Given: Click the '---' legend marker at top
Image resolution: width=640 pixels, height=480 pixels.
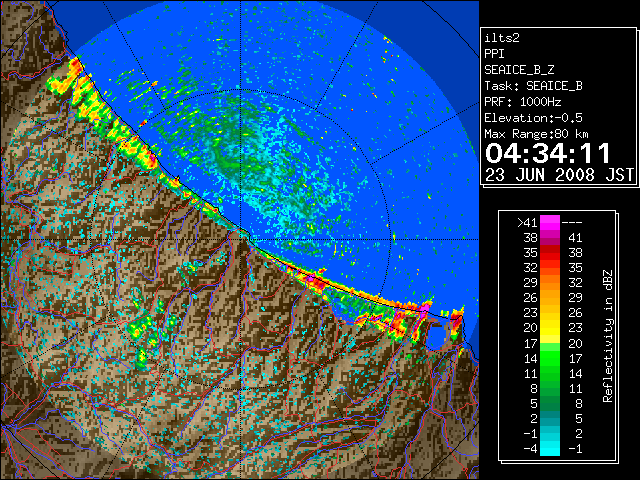Looking at the screenshot, I should click(572, 223).
